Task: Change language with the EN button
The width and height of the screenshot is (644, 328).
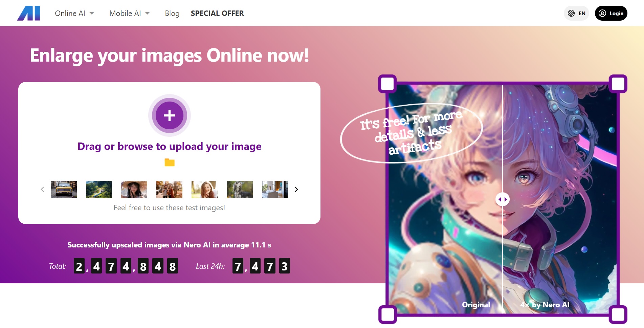Action: tap(577, 13)
